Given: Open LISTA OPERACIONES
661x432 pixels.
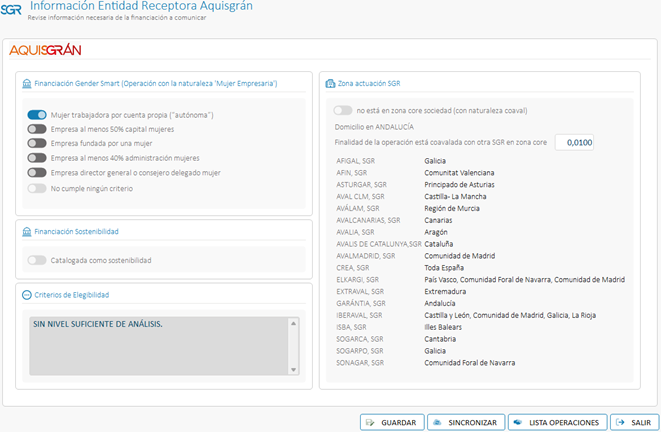Looking at the screenshot, I should coord(557,422).
